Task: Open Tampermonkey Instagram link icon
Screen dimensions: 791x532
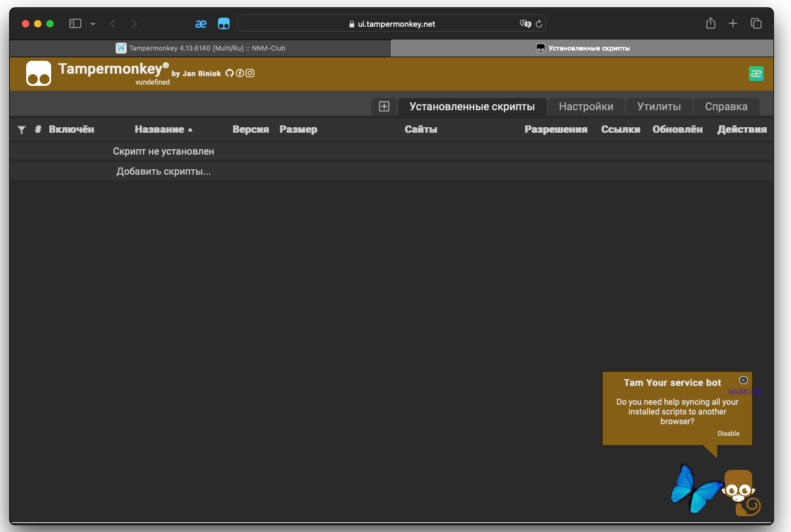Action: point(250,73)
